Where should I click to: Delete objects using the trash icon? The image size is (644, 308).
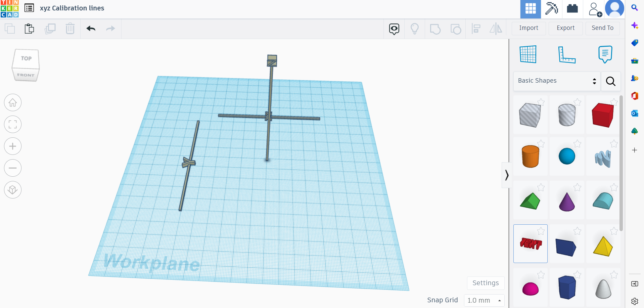70,29
